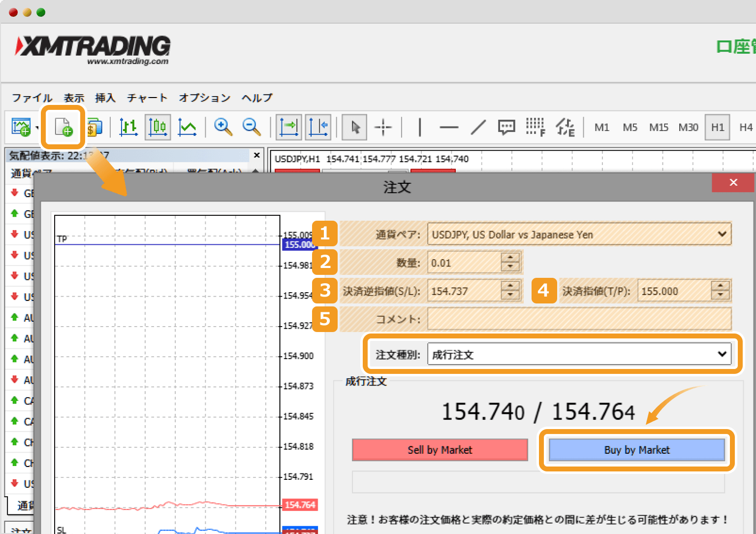Increase the 数量 volume with up arrow

[510, 257]
